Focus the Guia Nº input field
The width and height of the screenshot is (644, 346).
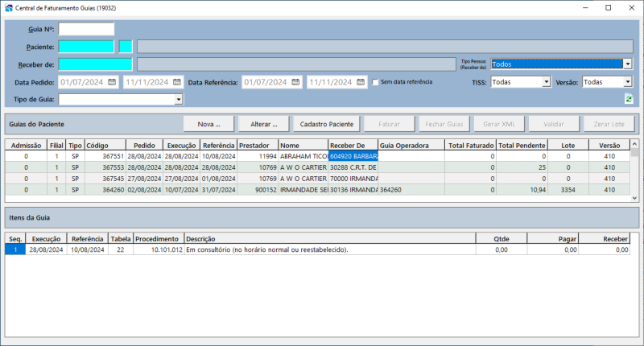[86, 29]
